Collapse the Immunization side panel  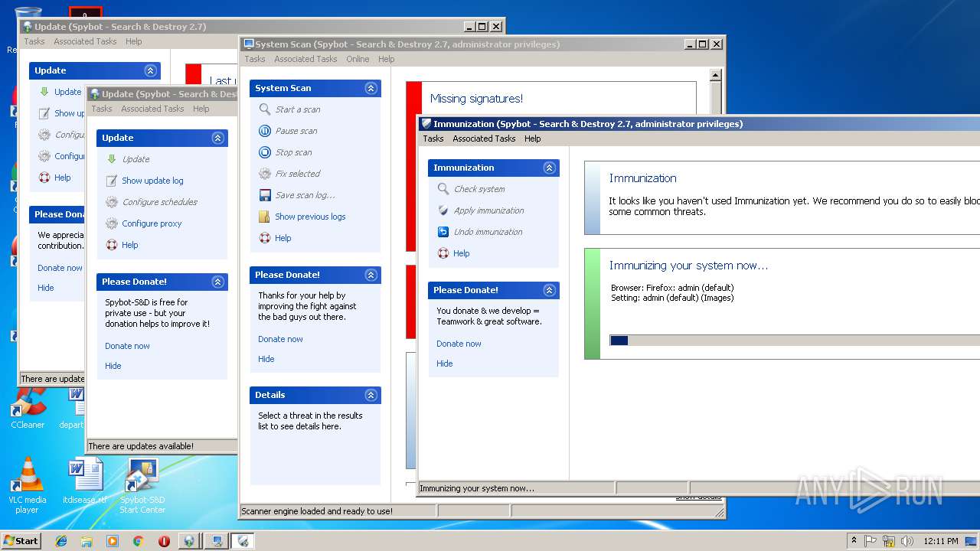click(549, 168)
